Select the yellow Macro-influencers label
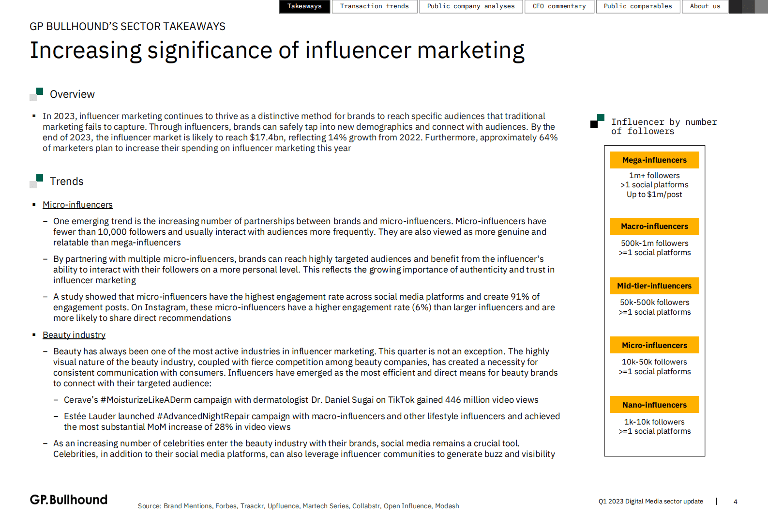 654,227
